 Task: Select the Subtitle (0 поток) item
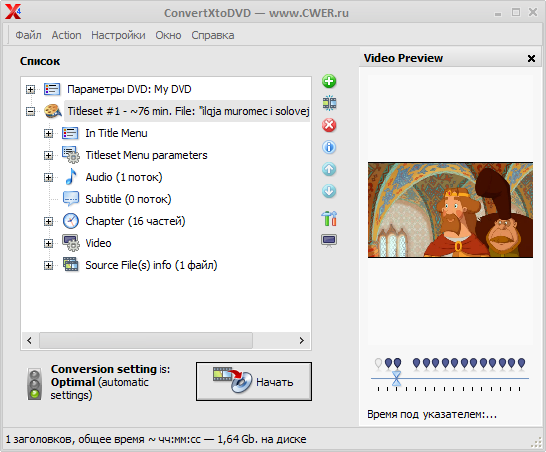click(128, 199)
